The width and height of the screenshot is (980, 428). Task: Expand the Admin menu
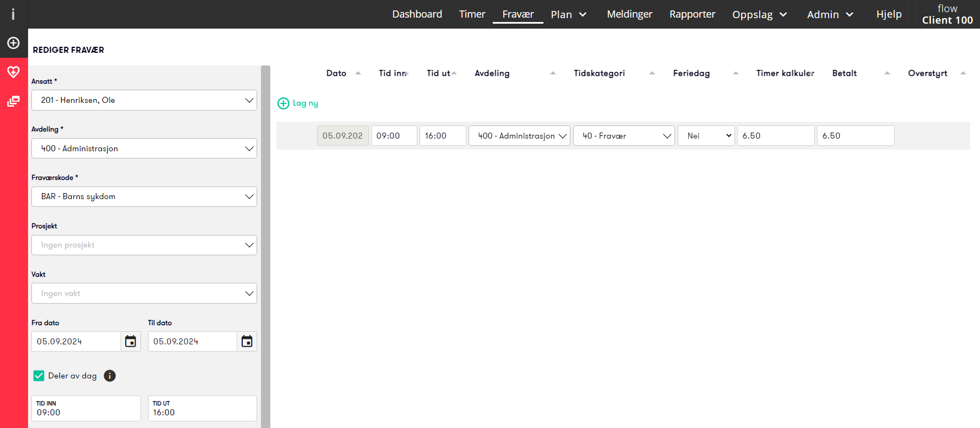coord(830,14)
